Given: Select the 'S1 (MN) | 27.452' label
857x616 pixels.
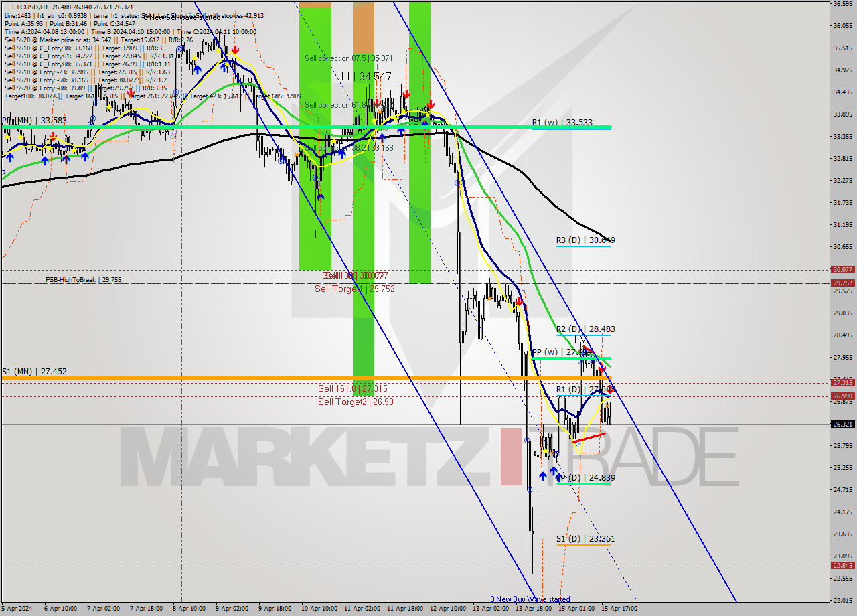Looking at the screenshot, I should point(34,371).
